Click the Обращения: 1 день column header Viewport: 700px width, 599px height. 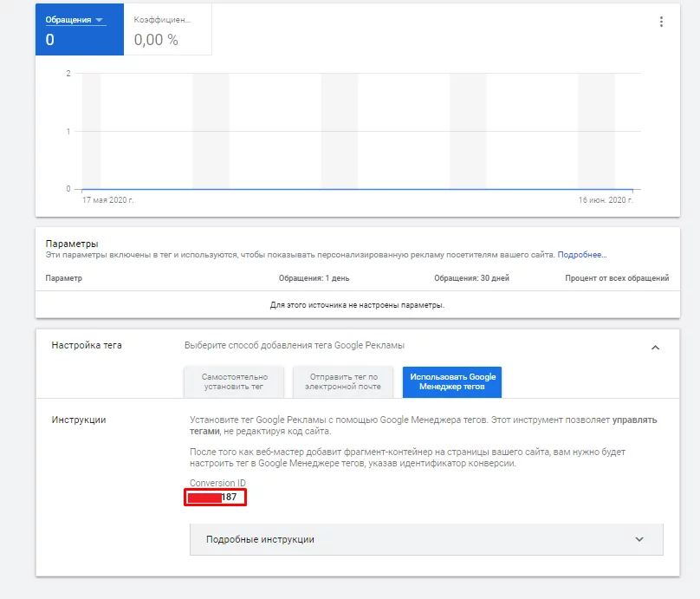314,278
